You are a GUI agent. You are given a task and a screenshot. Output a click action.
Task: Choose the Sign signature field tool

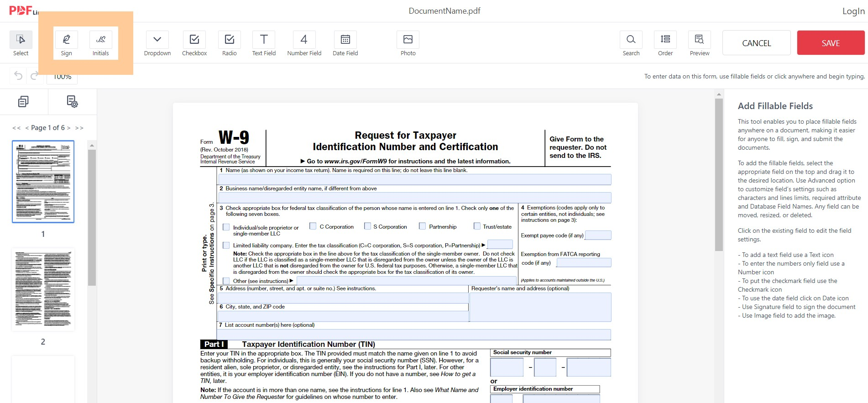pyautogui.click(x=66, y=44)
